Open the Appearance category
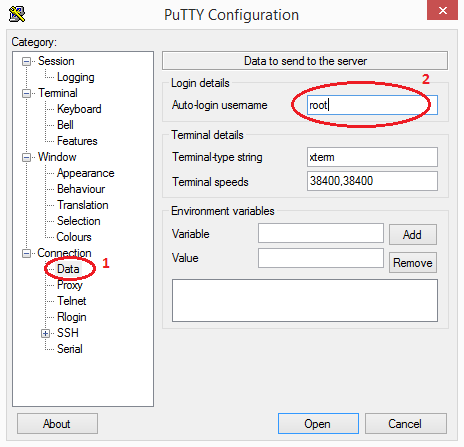 pyautogui.click(x=86, y=173)
